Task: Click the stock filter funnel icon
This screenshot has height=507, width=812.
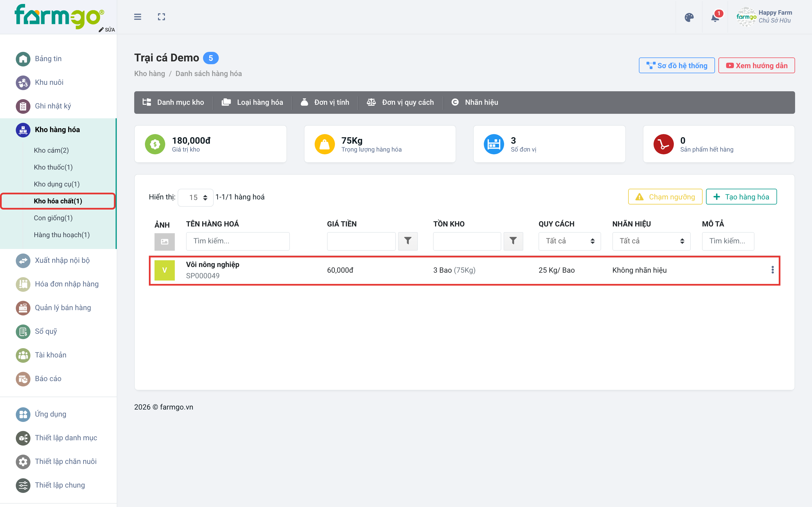Action: 513,241
